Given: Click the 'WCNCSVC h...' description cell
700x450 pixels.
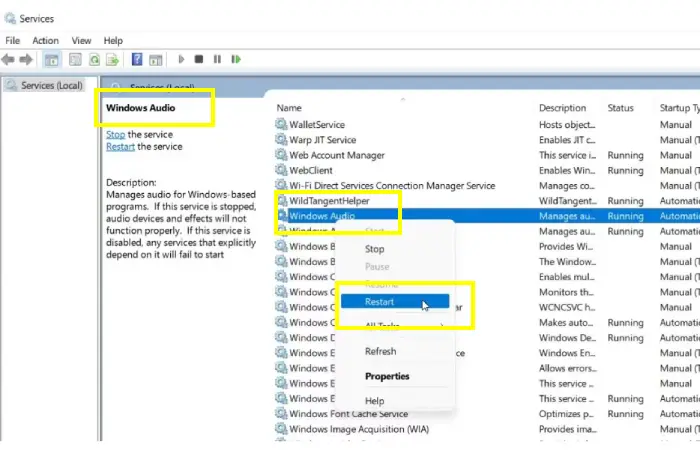Looking at the screenshot, I should point(566,307).
